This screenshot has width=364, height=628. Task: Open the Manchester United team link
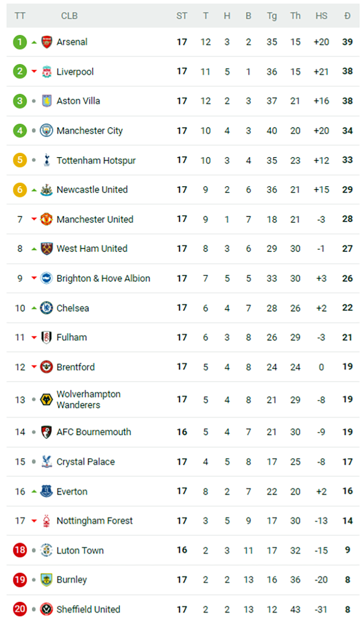click(95, 219)
